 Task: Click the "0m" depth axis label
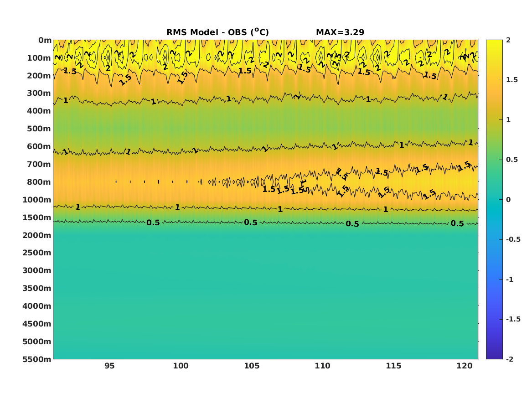45,41
